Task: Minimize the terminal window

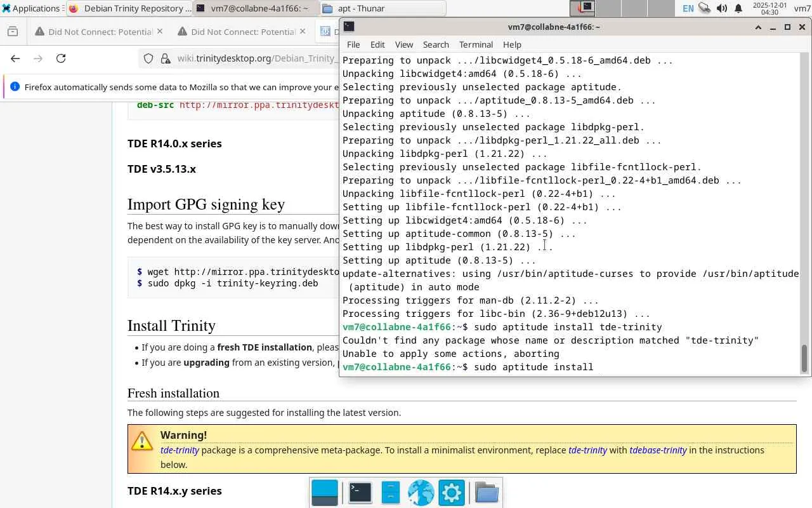Action: [773, 27]
